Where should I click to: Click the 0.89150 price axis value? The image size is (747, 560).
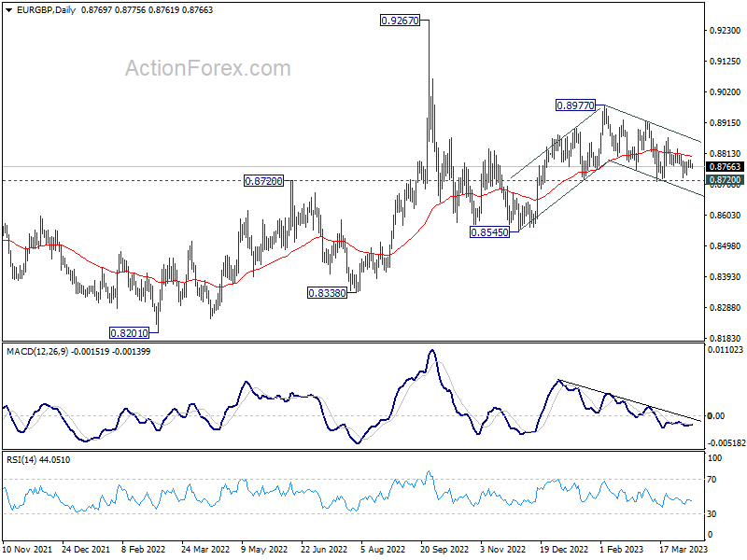(726, 123)
